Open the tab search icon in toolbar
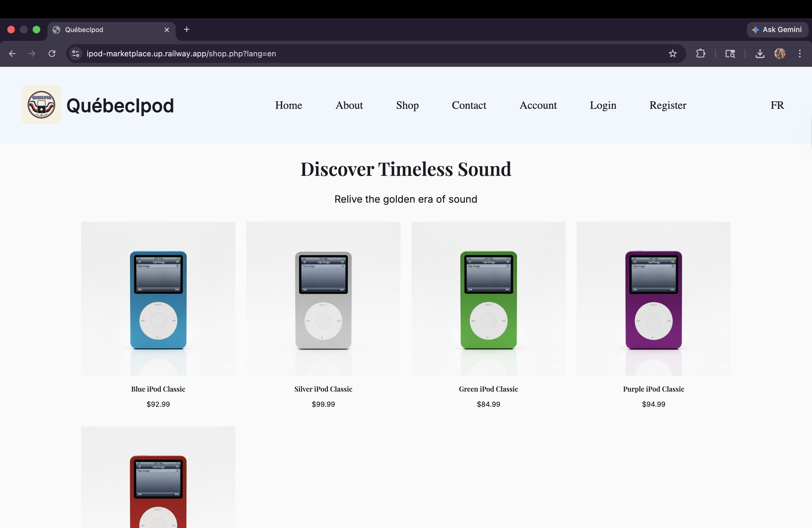Screen dimensions: 812x528 pos(730,54)
